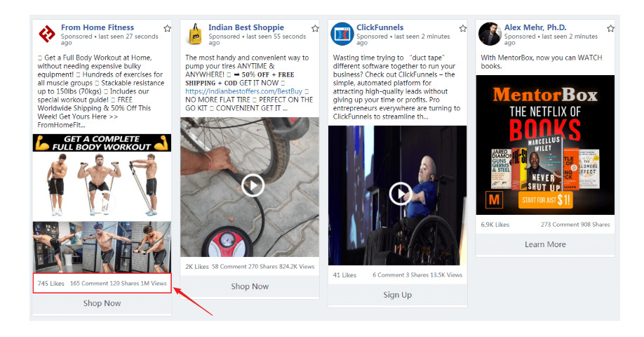The width and height of the screenshot is (644, 337).
Task: Star the Alex Mehr, Ph.D. ad
Action: pyautogui.click(x=611, y=28)
